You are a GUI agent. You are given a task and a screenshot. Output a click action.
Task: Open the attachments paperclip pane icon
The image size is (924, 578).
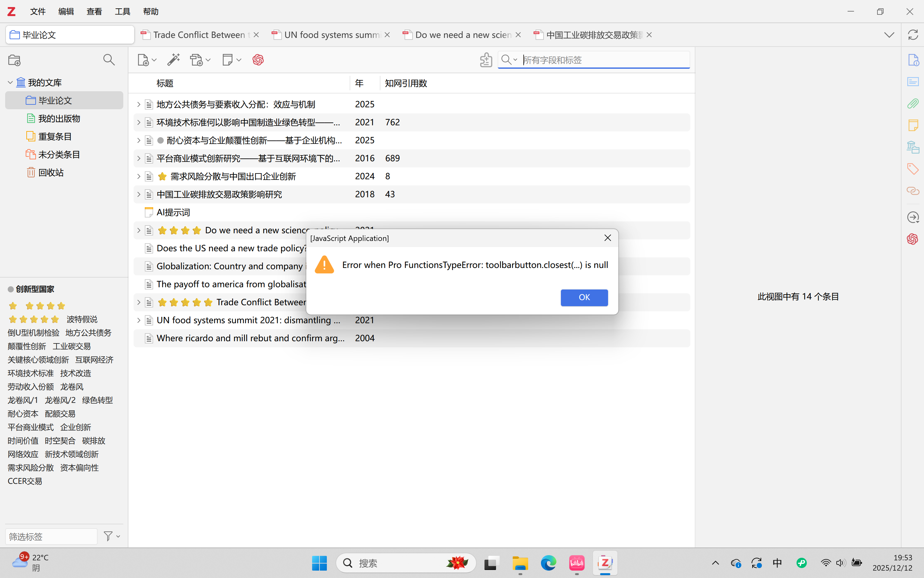coord(912,103)
